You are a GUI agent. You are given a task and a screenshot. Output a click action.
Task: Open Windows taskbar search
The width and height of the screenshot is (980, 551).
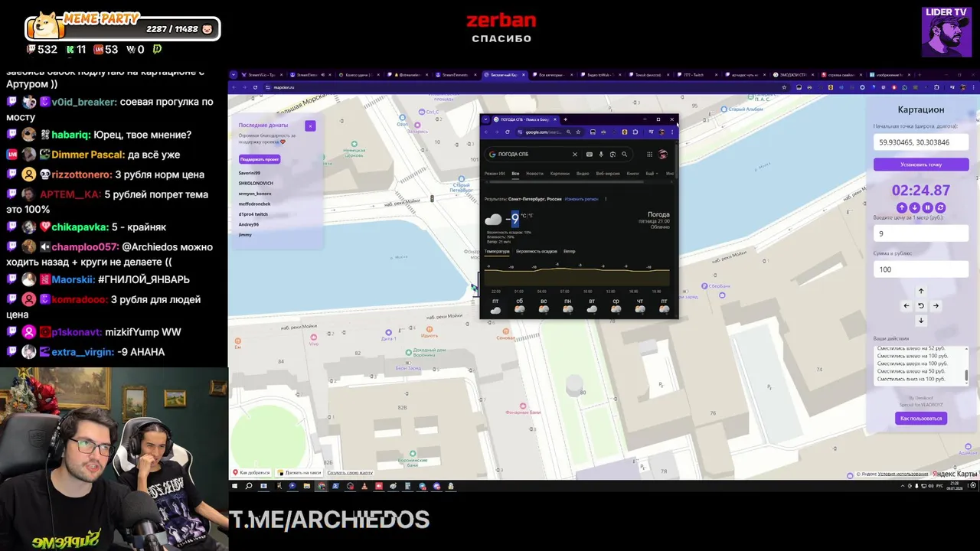click(x=248, y=486)
